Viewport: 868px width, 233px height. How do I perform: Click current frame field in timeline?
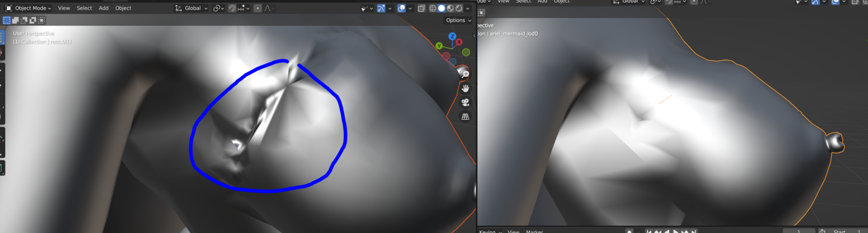tap(798, 231)
